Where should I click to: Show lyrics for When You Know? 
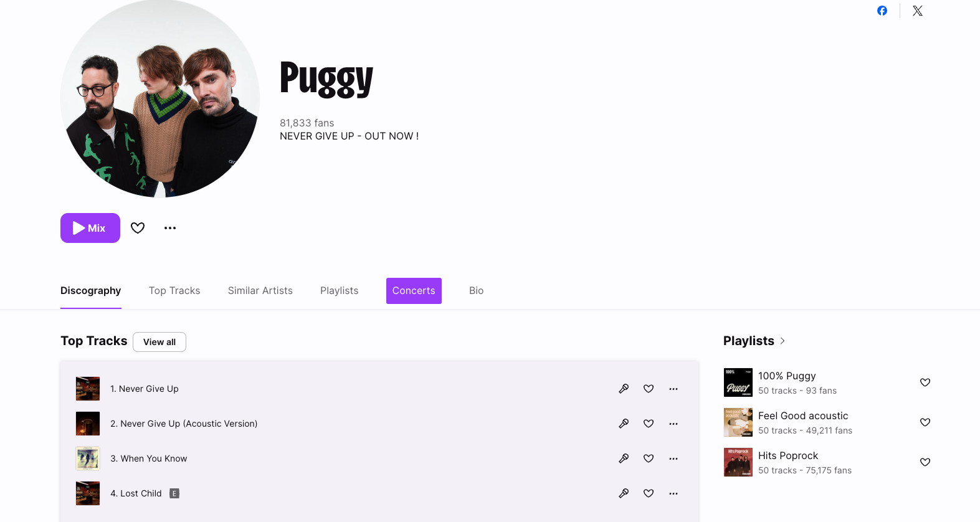pyautogui.click(x=624, y=458)
